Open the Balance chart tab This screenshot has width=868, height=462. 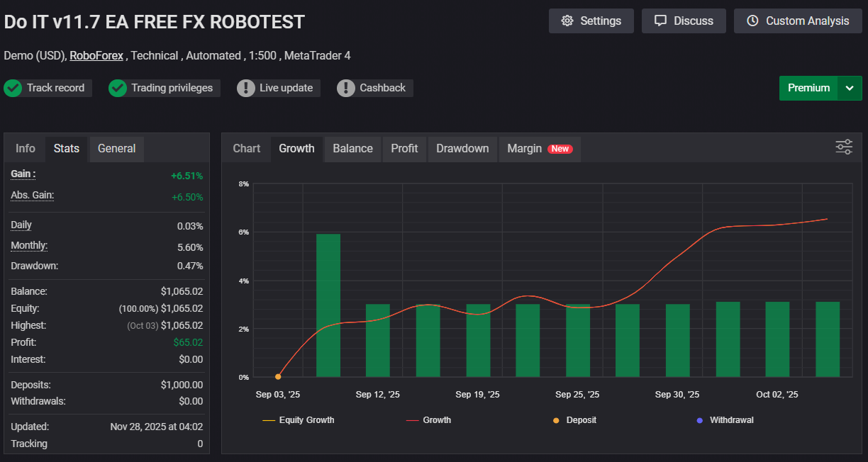pyautogui.click(x=352, y=148)
